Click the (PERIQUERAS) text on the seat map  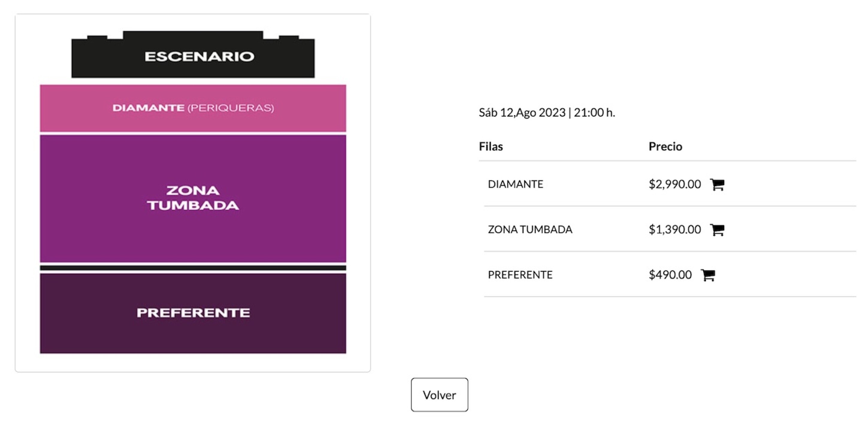231,108
